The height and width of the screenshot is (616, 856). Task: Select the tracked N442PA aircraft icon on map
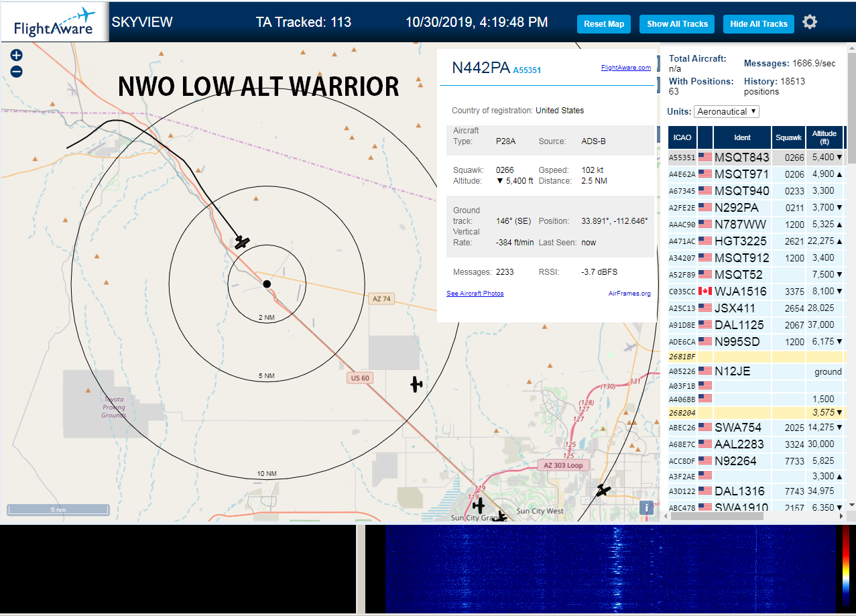[x=242, y=241]
